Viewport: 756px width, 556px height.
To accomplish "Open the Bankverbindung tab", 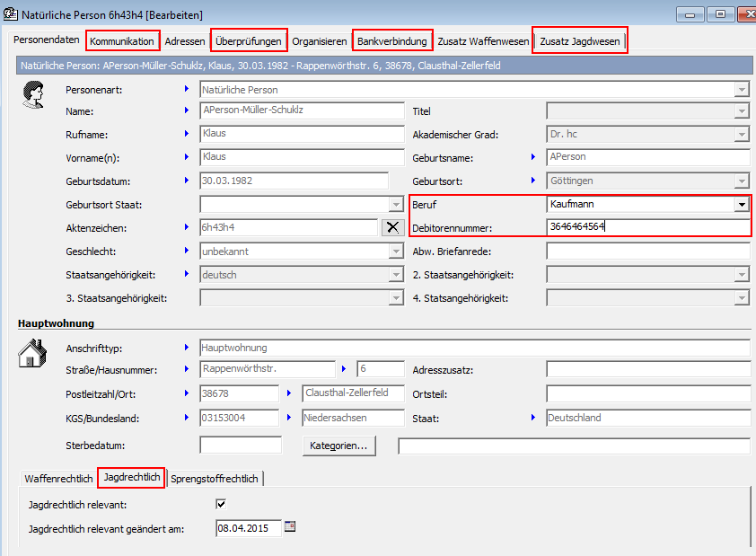I will (391, 41).
